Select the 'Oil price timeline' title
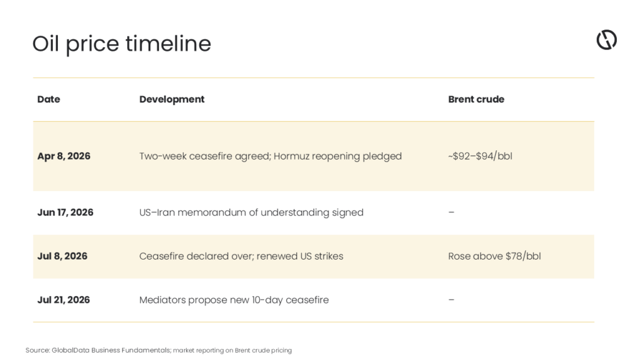The image size is (644, 362). [x=121, y=44]
